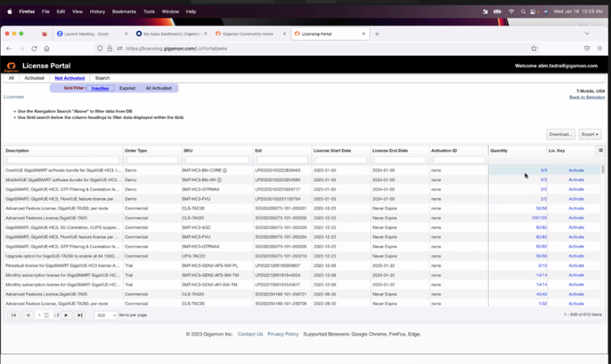Open the Bookmarks menu in the menu bar
This screenshot has width=611, height=364.
click(123, 11)
